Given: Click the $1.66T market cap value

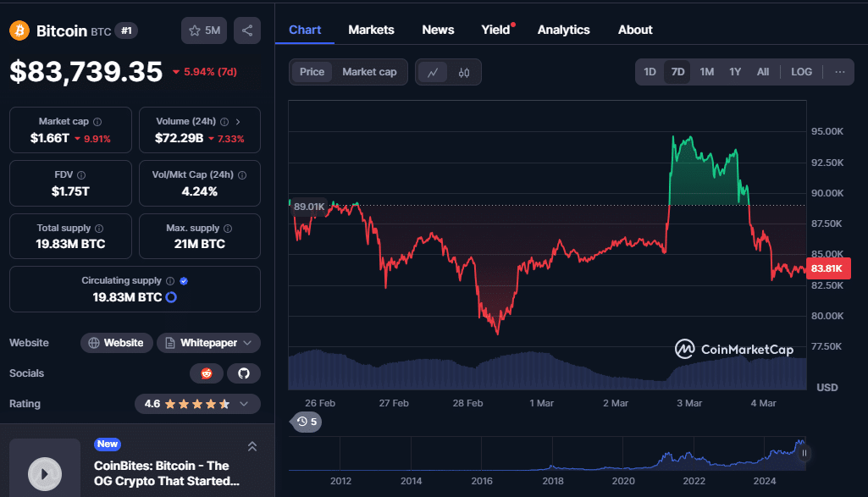Looking at the screenshot, I should point(50,138).
